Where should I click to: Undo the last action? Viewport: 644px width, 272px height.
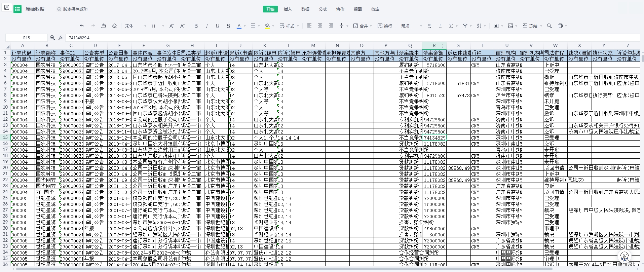82,26
